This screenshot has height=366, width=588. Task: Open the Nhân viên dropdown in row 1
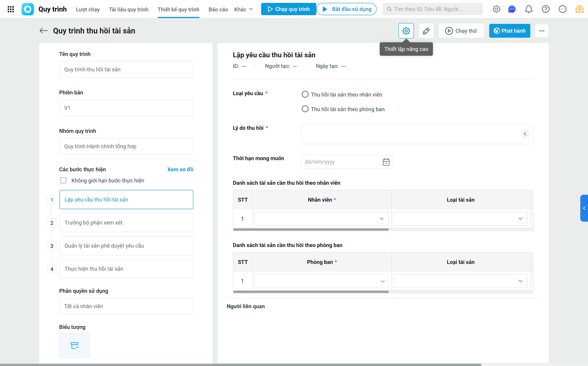pyautogui.click(x=322, y=219)
